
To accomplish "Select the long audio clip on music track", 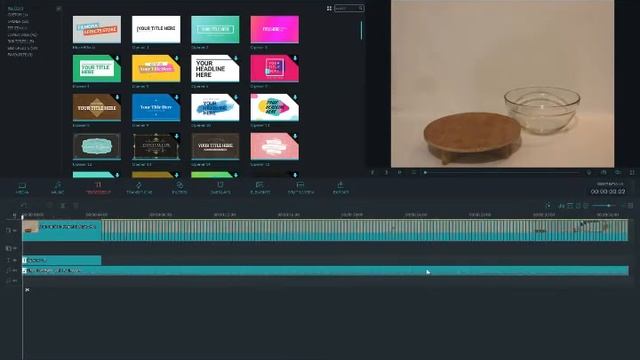I will tap(325, 270).
